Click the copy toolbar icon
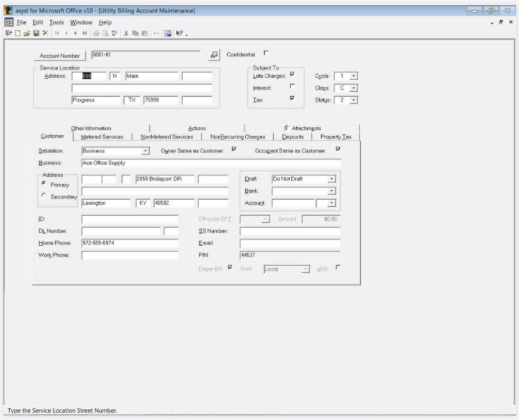The height and width of the screenshot is (420, 519). point(135,33)
